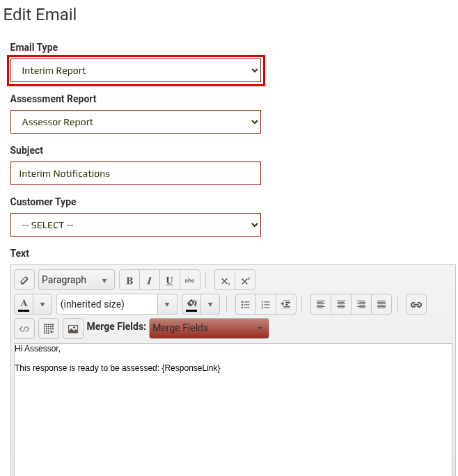Center align text
This screenshot has height=476, width=458.
341,304
